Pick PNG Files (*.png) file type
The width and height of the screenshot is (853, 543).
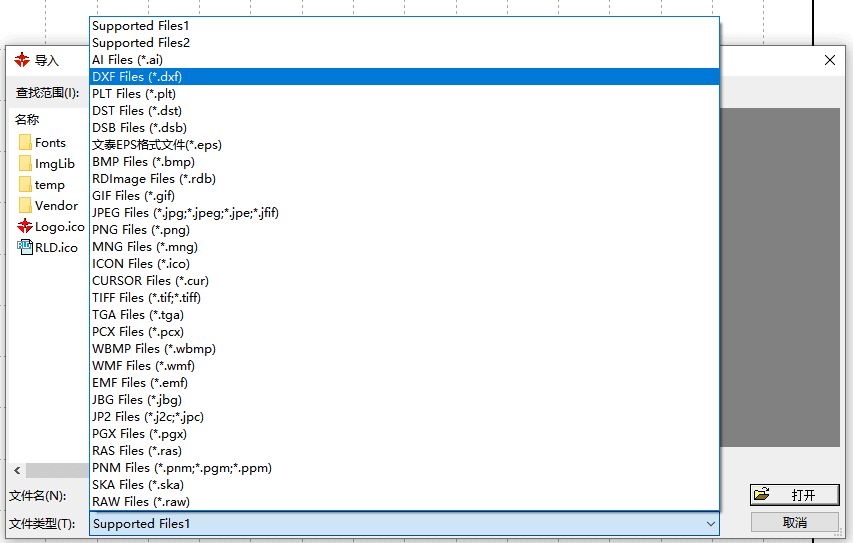click(x=140, y=230)
